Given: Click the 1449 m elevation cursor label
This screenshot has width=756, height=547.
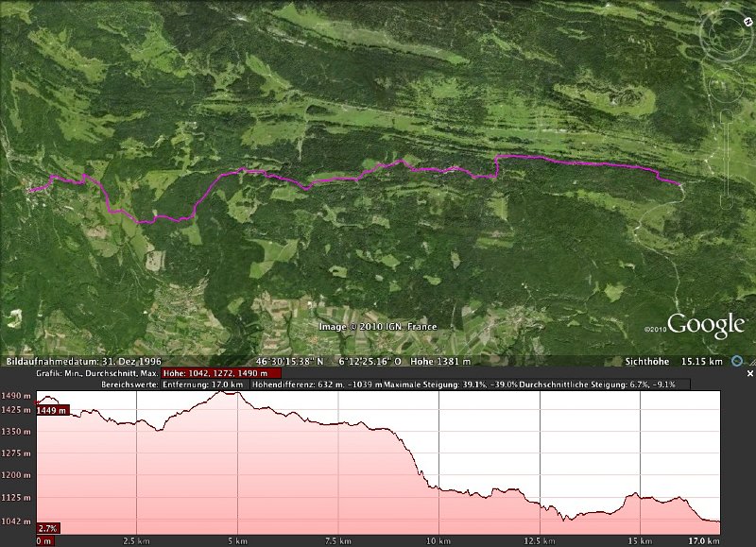Looking at the screenshot, I should pyautogui.click(x=51, y=411).
